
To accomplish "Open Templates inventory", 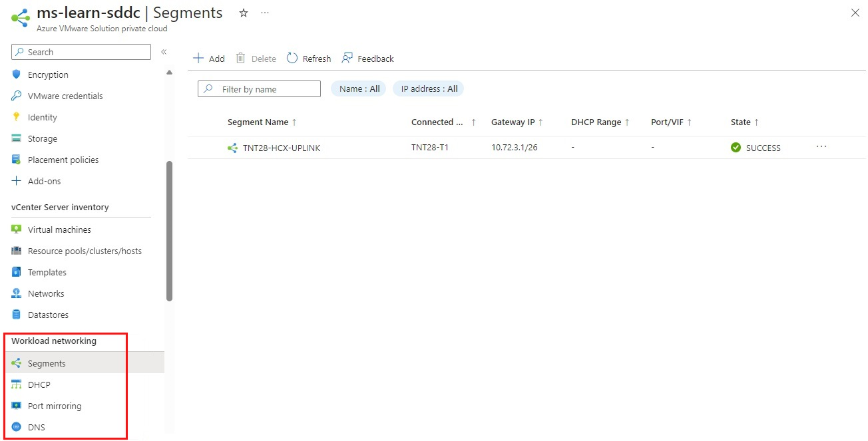I will 47,272.
